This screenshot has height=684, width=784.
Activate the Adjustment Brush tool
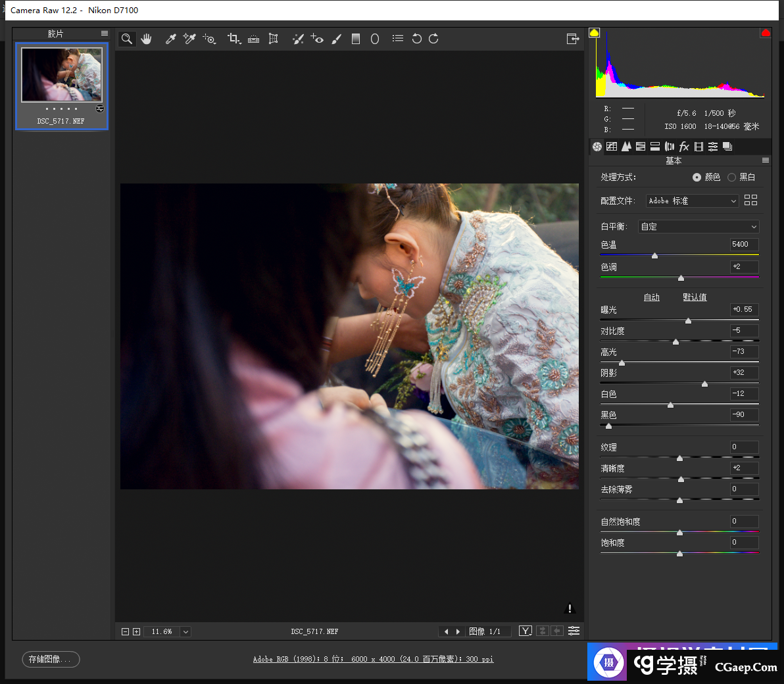[x=337, y=39]
